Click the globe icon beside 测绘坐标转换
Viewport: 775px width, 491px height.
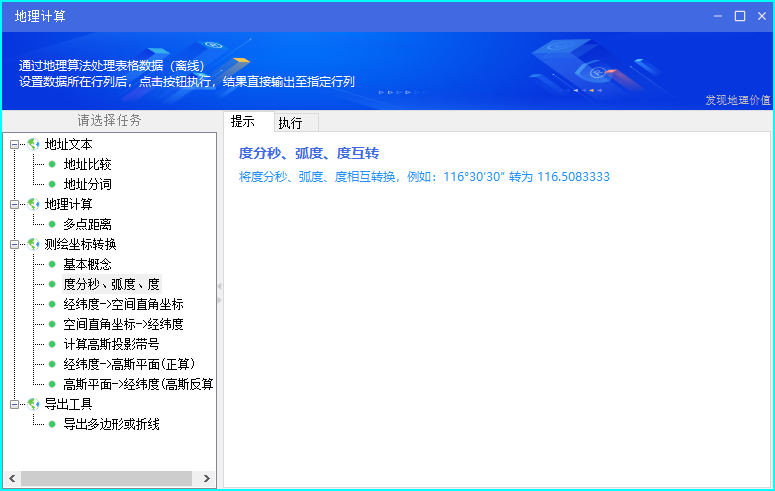[x=33, y=244]
